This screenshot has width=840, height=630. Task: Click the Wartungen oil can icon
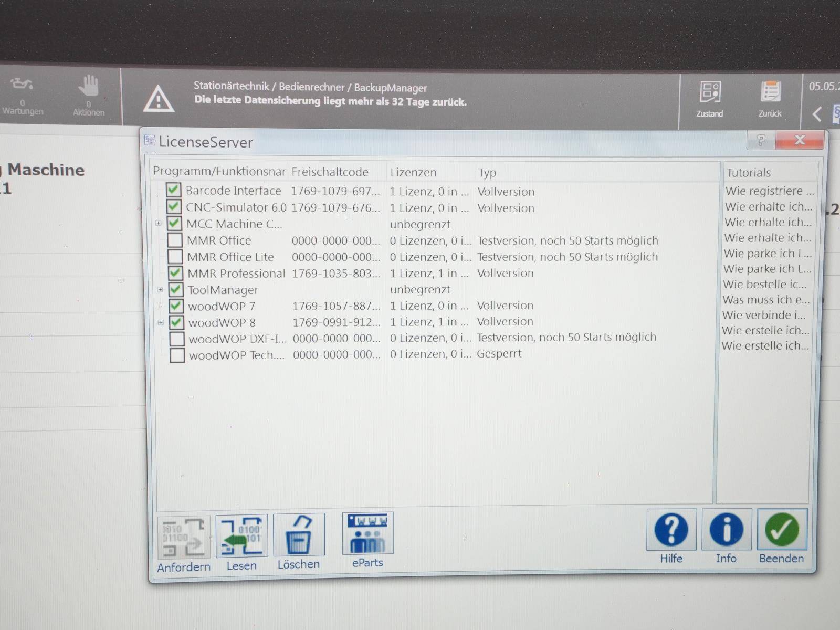(22, 84)
